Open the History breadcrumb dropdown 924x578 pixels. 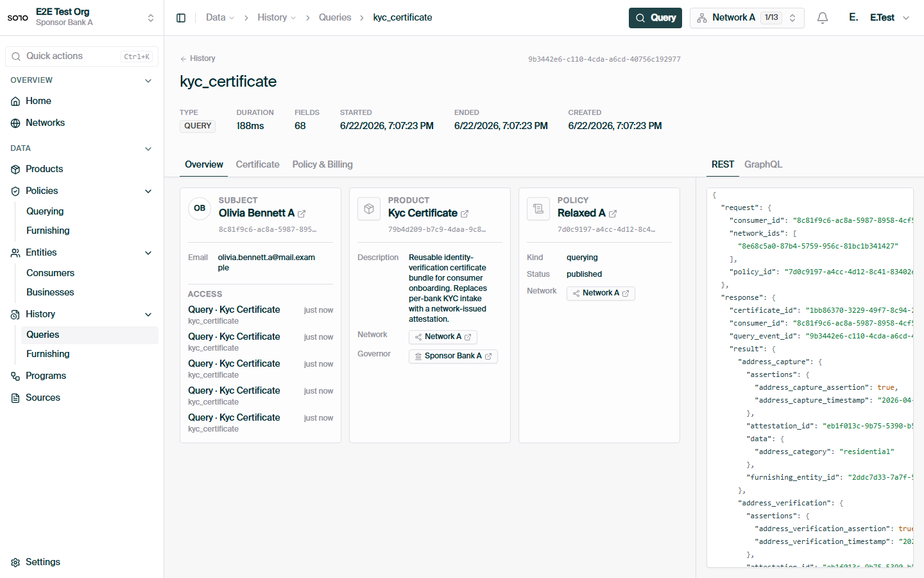click(277, 18)
